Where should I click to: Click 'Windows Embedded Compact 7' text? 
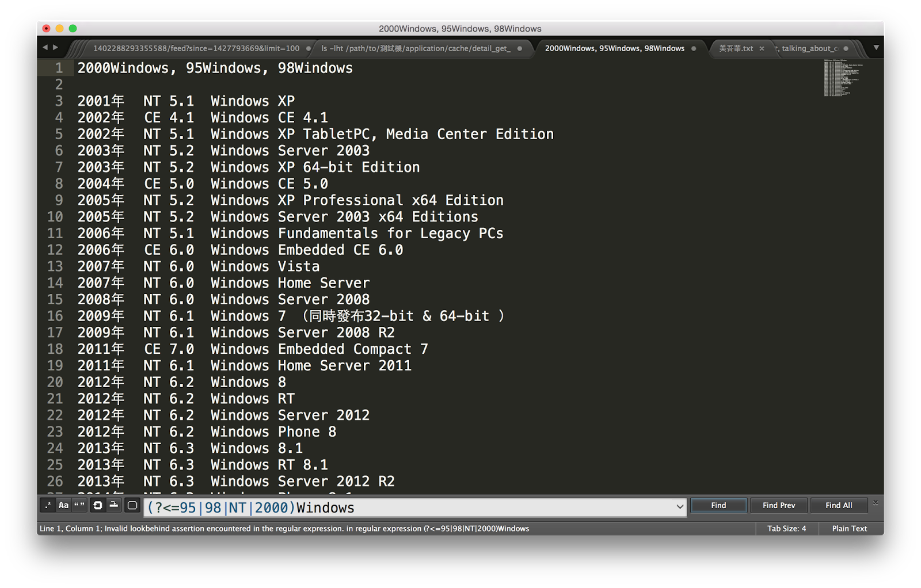click(319, 349)
